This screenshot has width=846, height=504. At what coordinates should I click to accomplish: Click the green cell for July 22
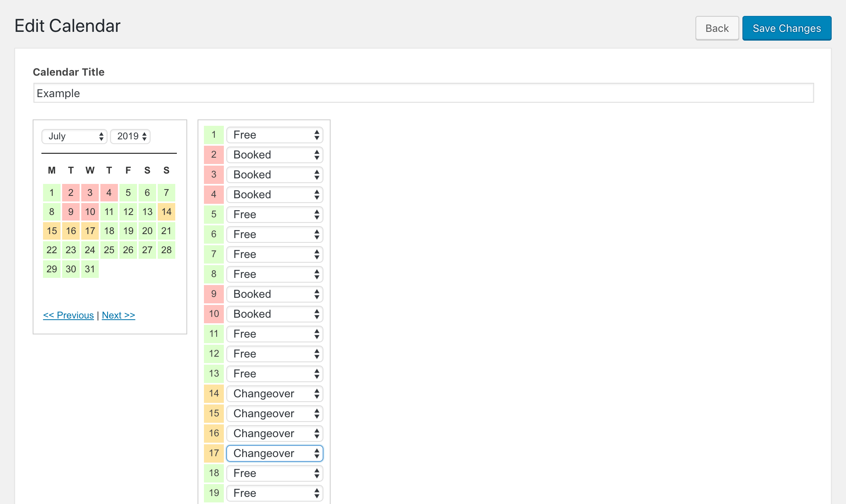(x=51, y=250)
